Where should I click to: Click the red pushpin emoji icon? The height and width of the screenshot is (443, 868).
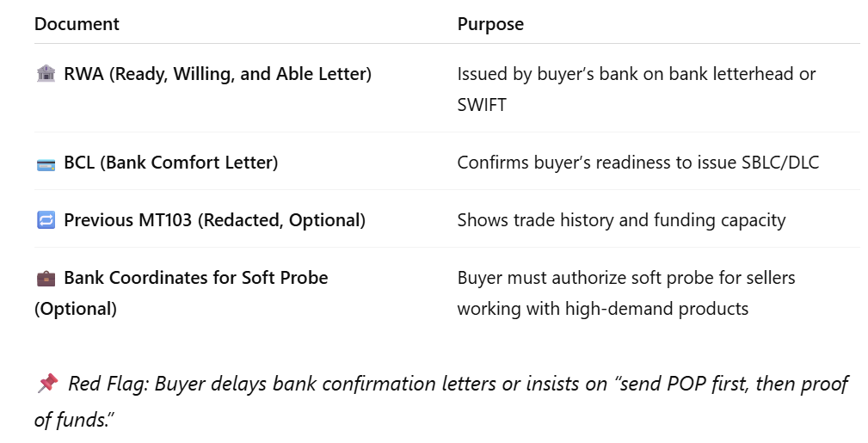[x=47, y=383]
